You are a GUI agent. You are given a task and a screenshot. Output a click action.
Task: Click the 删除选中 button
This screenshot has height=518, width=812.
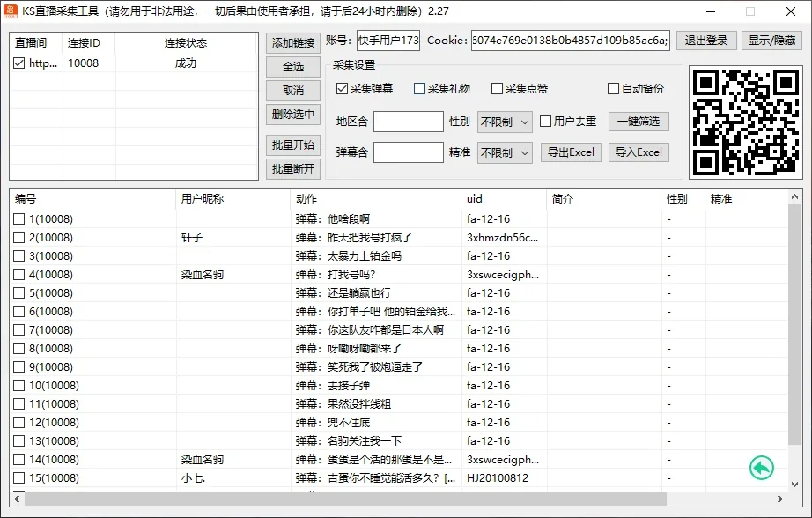(x=293, y=114)
